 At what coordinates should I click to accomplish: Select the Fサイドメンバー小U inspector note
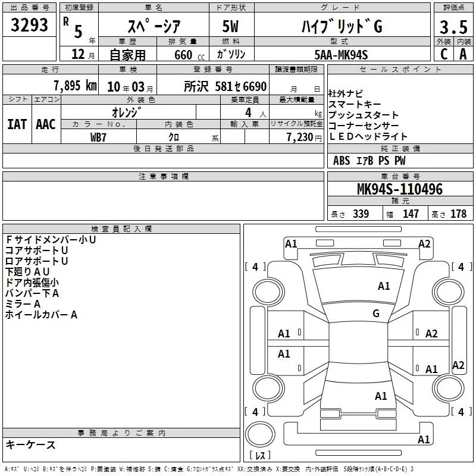coord(51,240)
